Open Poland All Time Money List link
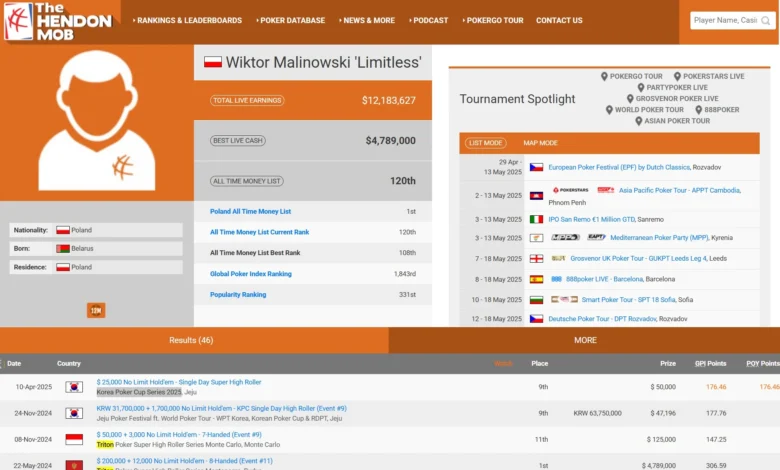Image resolution: width=780 pixels, height=470 pixels. [x=250, y=211]
